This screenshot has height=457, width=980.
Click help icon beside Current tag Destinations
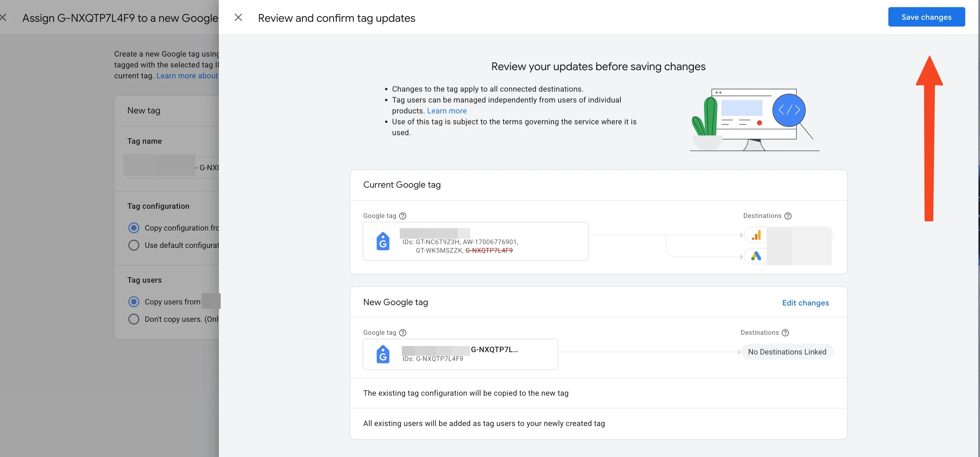[788, 216]
